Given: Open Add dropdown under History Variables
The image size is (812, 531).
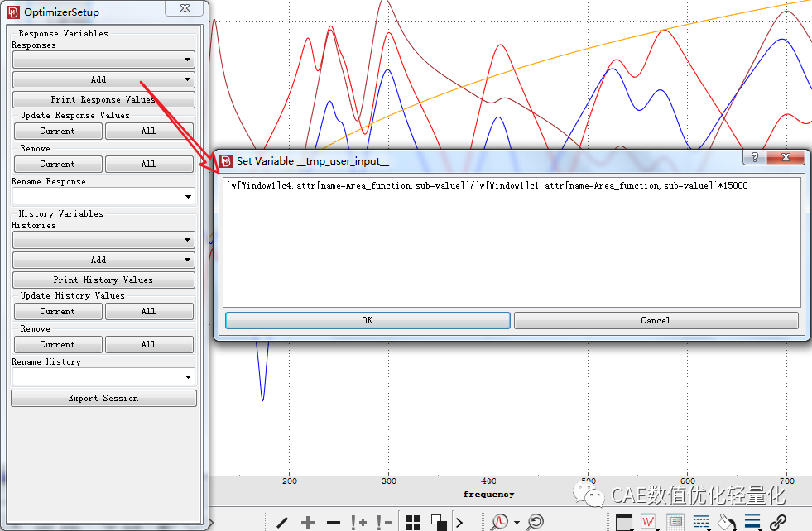Looking at the screenshot, I should 103,260.
